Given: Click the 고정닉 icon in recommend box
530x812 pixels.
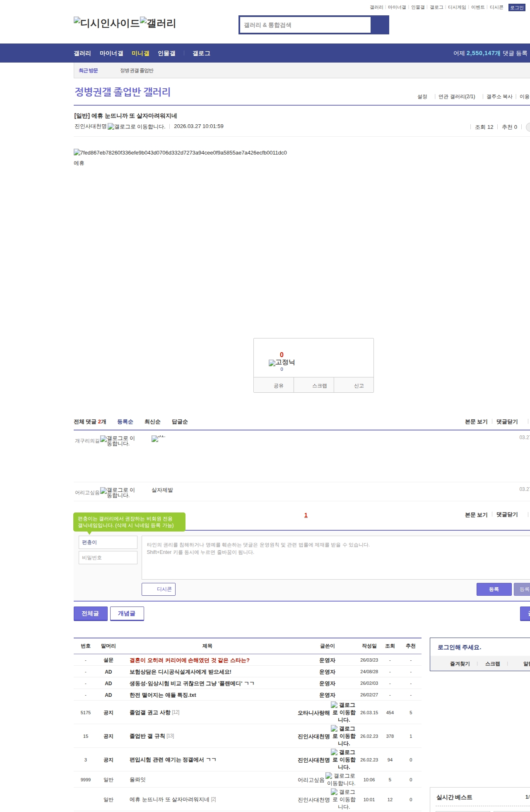Looking at the screenshot, I should tap(282, 362).
